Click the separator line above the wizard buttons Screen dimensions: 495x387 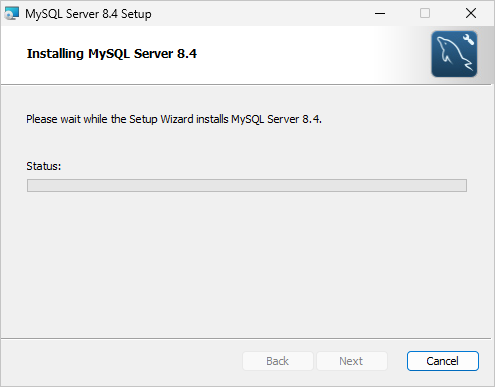coord(246,339)
